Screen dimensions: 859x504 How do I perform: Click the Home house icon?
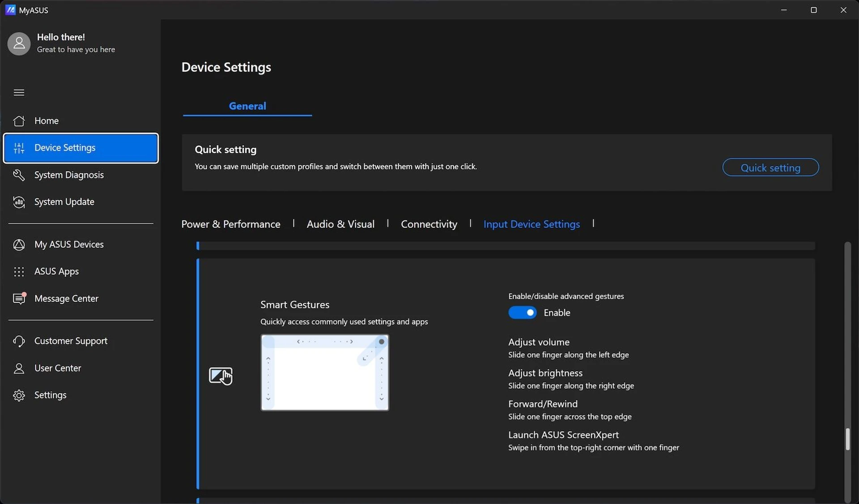coord(19,121)
